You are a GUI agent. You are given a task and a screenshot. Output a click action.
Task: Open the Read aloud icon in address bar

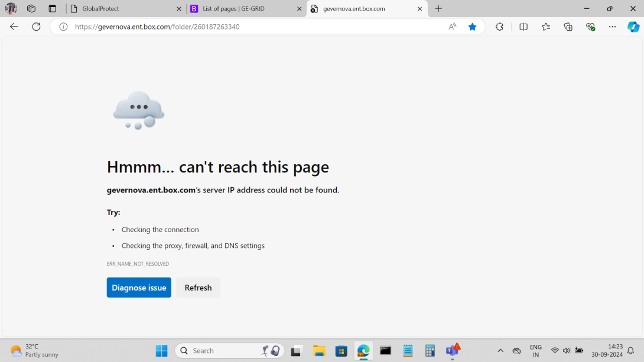pos(453,27)
